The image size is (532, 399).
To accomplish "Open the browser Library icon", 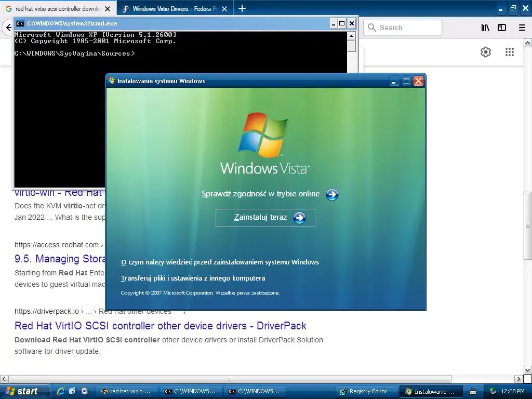I will click(x=485, y=28).
